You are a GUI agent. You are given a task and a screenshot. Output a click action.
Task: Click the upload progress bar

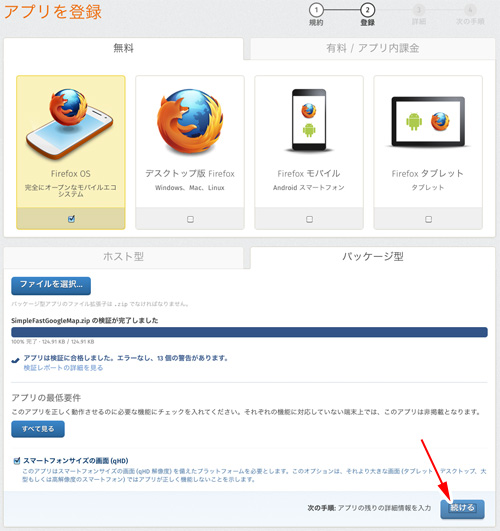click(249, 332)
